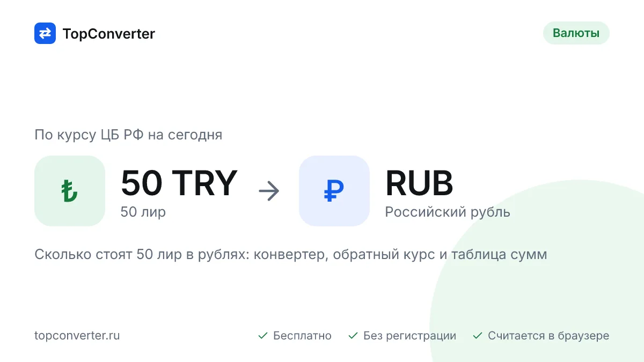The width and height of the screenshot is (644, 362).
Task: Click the blue Russian ruble symbol tile
Action: coord(334,191)
